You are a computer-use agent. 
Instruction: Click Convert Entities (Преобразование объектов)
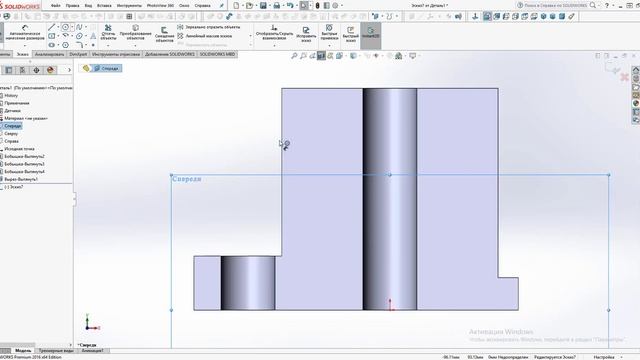click(135, 32)
